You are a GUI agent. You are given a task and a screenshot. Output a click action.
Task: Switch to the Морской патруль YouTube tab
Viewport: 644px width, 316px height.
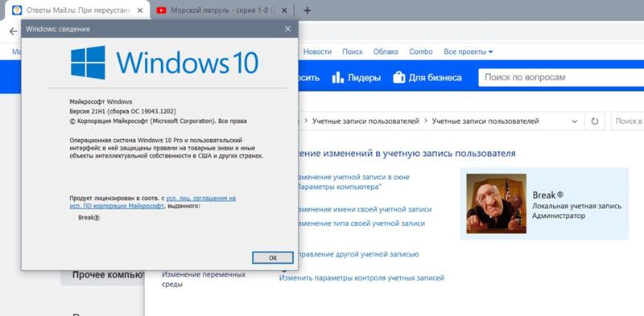[x=222, y=10]
